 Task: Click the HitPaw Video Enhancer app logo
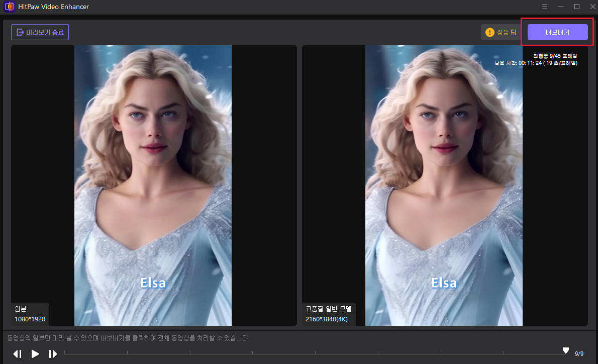tap(9, 7)
